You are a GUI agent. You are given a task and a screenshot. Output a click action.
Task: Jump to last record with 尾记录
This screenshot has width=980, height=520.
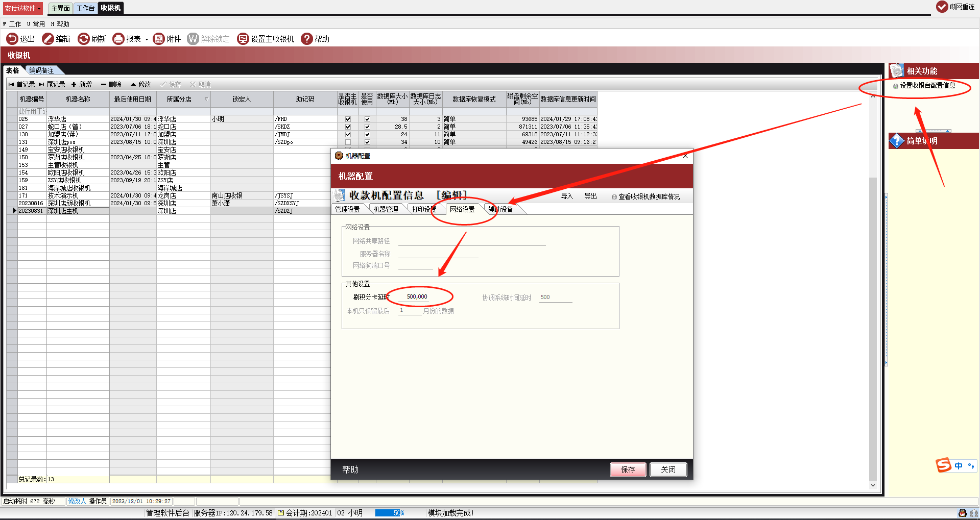point(52,85)
